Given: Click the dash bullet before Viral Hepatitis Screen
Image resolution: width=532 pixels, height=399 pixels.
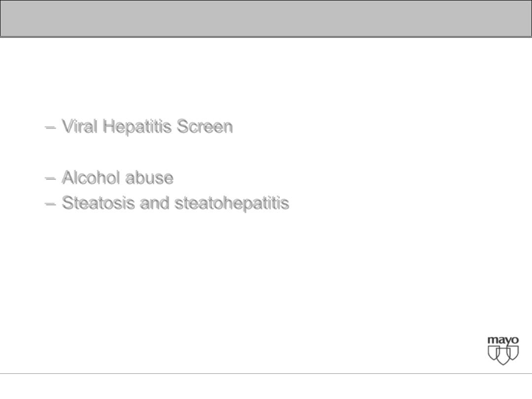Looking at the screenshot, I should tap(50, 127).
